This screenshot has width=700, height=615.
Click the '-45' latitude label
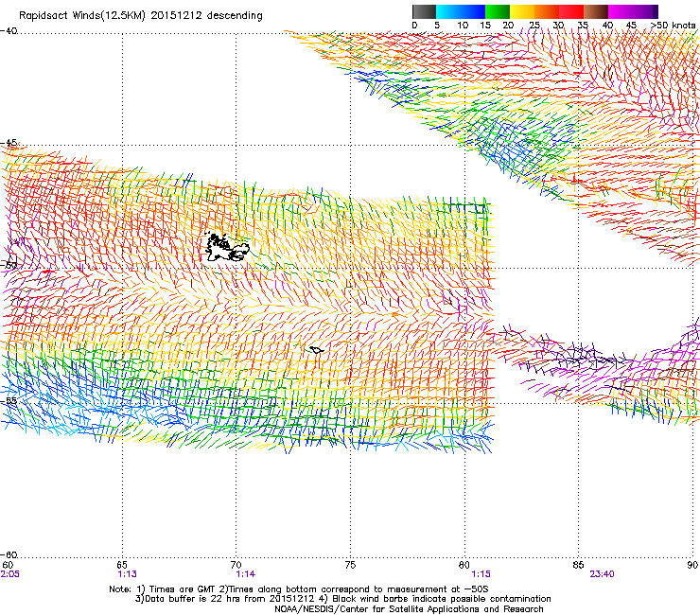point(9,143)
